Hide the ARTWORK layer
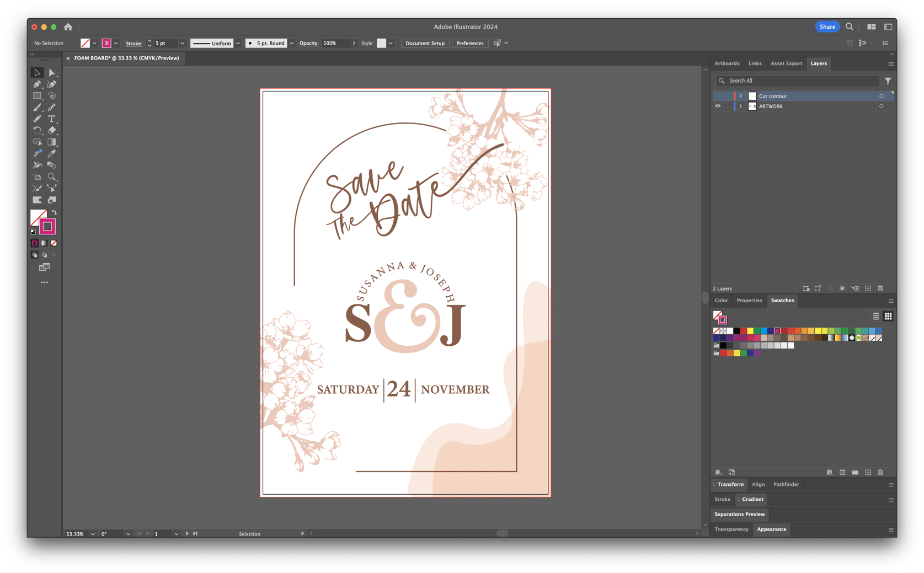Screen dimensions: 924x573 pos(718,106)
